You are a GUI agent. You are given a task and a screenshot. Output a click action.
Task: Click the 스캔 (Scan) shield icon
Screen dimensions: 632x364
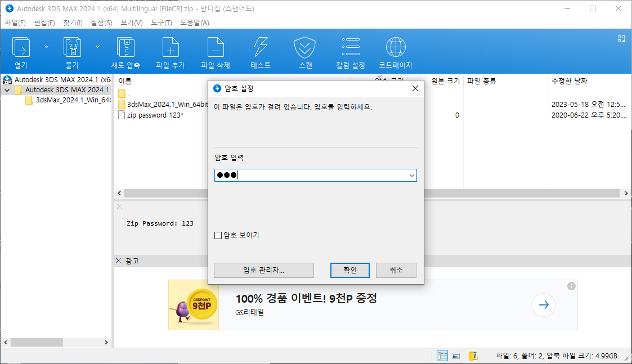pyautogui.click(x=304, y=48)
